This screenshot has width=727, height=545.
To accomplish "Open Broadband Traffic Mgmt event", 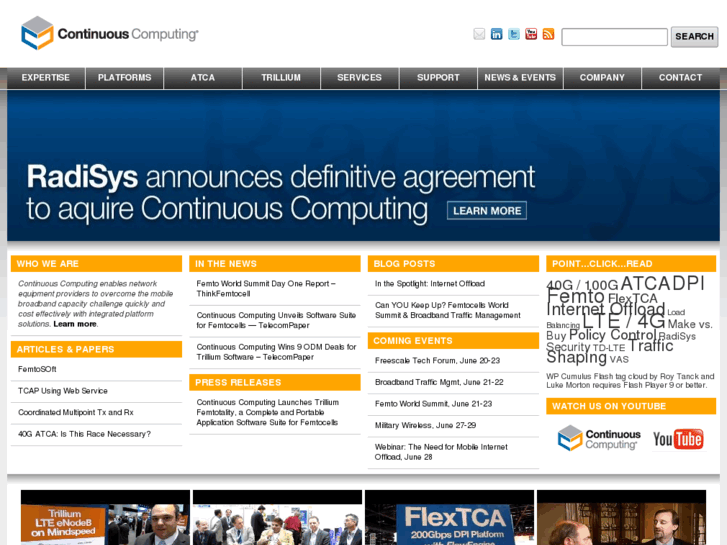I will 439,382.
